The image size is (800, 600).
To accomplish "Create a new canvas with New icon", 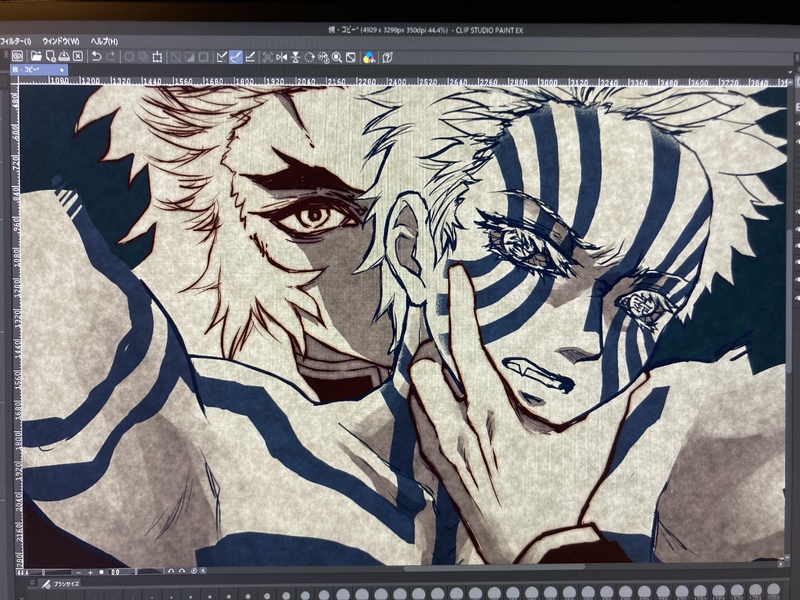I will [51, 56].
